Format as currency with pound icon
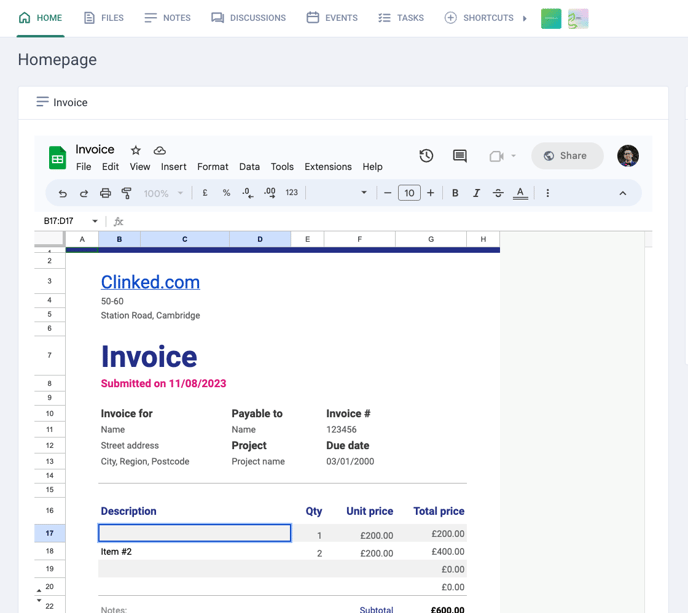This screenshot has height=613, width=688. click(x=205, y=193)
